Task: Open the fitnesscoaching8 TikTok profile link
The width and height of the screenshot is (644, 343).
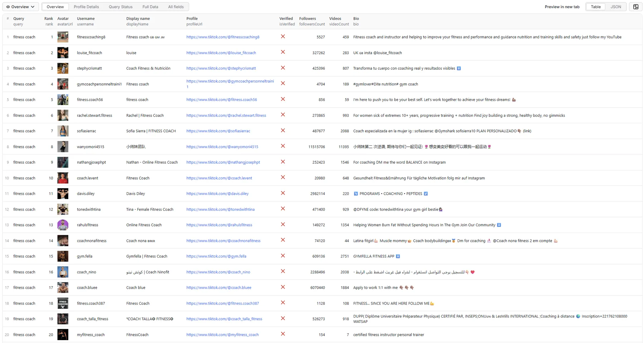Action: (x=223, y=37)
